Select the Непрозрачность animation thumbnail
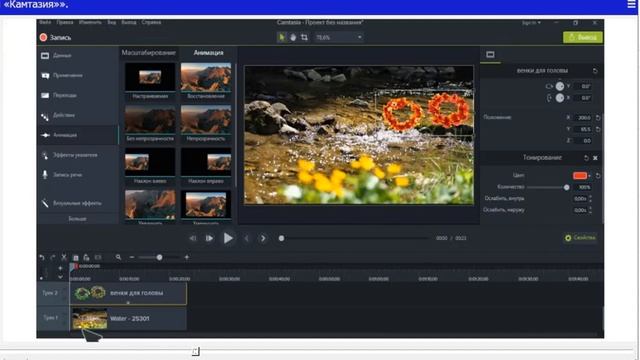 pyautogui.click(x=206, y=120)
